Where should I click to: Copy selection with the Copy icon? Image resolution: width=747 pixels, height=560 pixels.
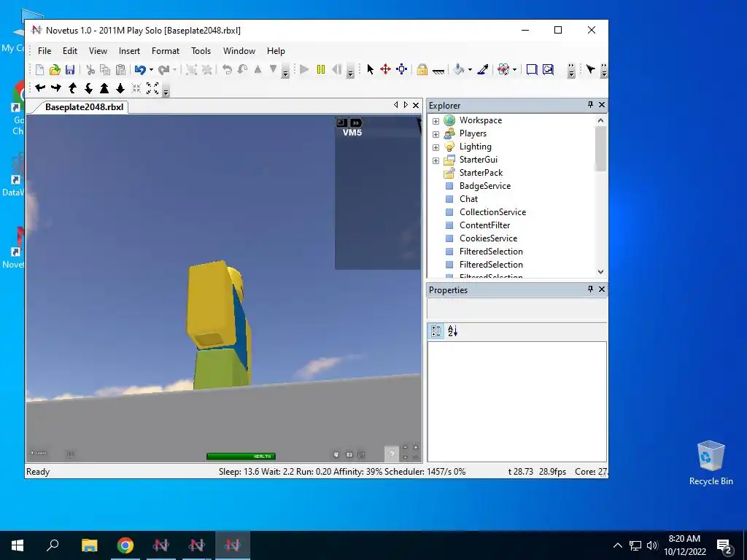(x=105, y=69)
